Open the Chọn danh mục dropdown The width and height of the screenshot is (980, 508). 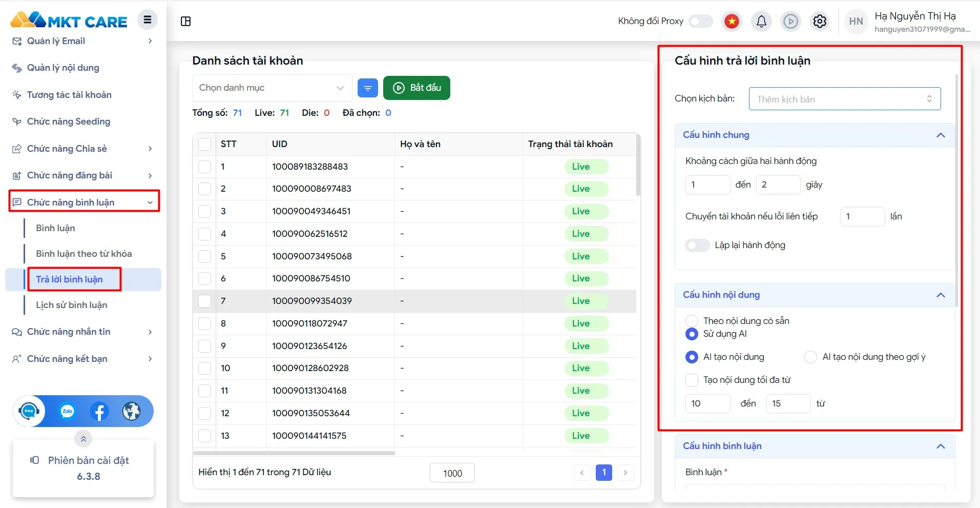pos(272,88)
